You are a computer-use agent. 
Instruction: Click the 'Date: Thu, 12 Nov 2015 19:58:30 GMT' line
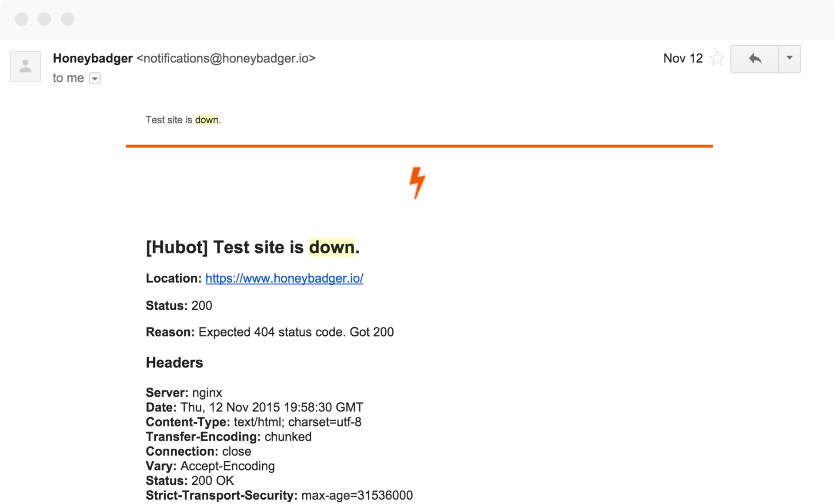[x=254, y=407]
